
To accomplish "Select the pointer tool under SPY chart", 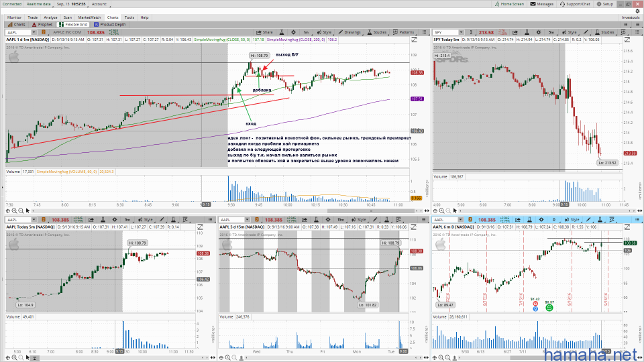I will 455,210.
